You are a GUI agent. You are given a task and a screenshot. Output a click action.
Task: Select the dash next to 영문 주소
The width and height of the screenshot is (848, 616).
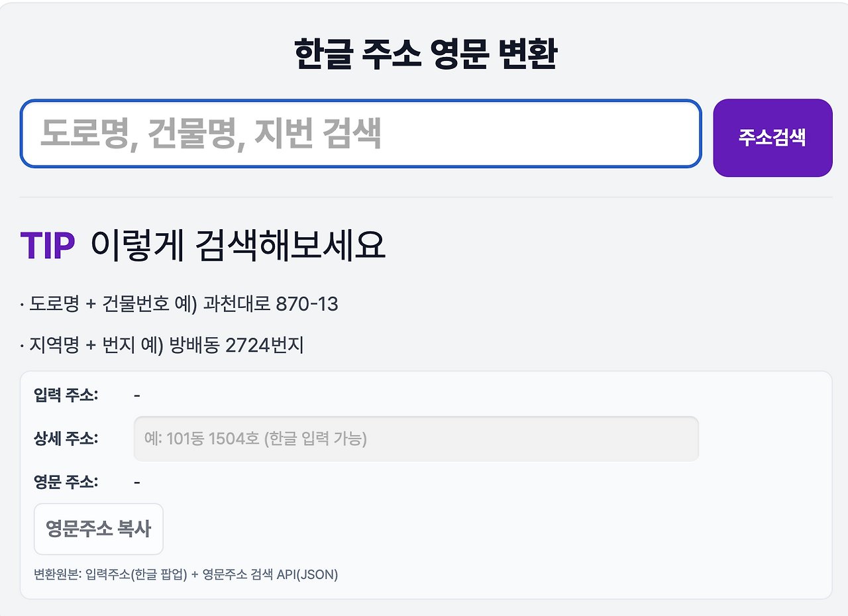pos(136,482)
